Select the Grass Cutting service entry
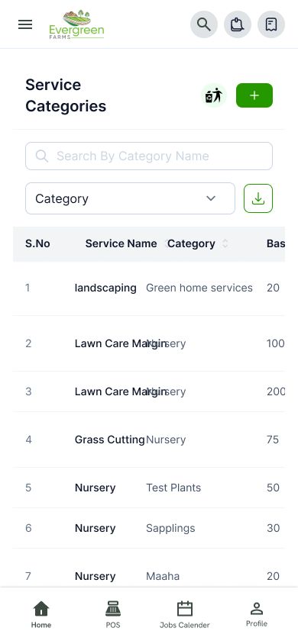 pos(110,440)
